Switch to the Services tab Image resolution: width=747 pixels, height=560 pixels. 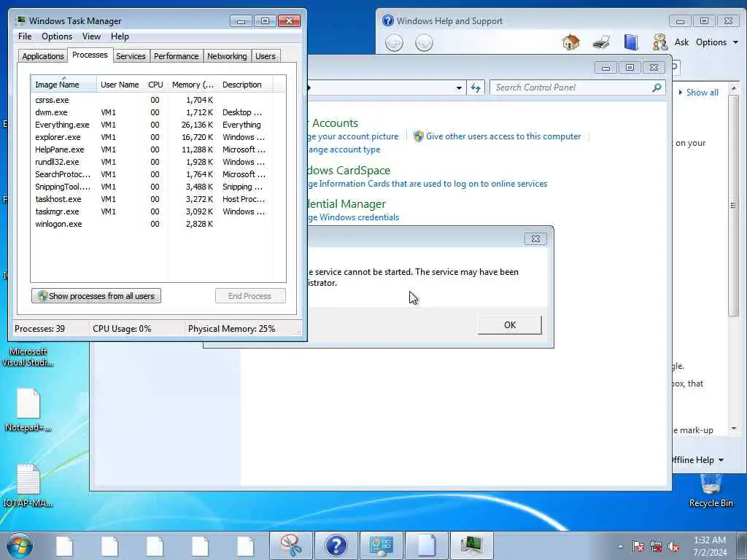pyautogui.click(x=131, y=56)
